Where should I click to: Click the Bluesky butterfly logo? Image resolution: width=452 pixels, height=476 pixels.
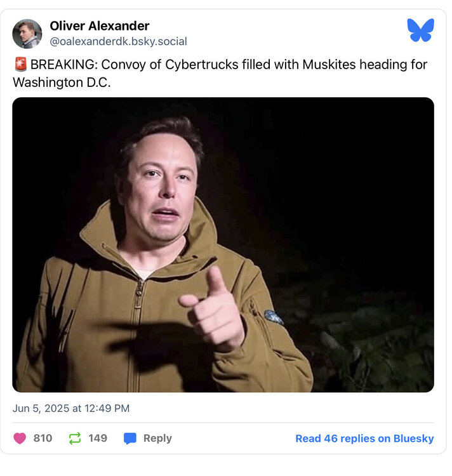420,30
